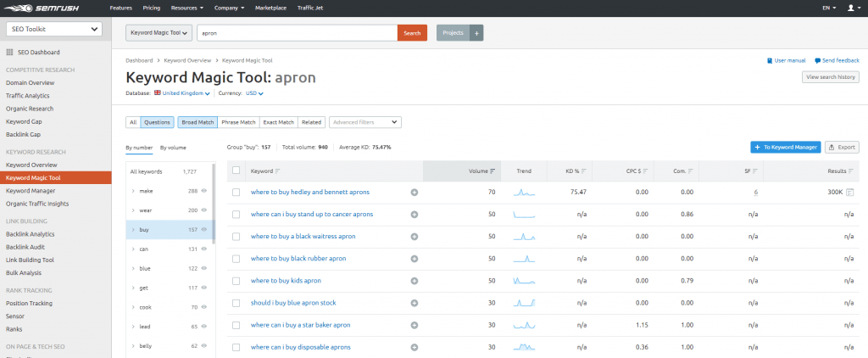
Task: Click To Keyword Manager button
Action: point(786,147)
